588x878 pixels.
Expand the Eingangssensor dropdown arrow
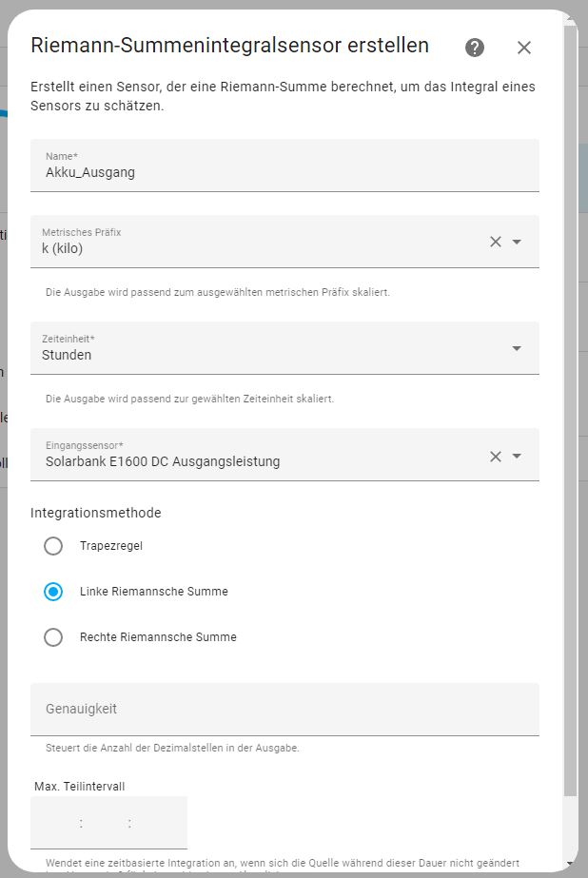point(517,456)
